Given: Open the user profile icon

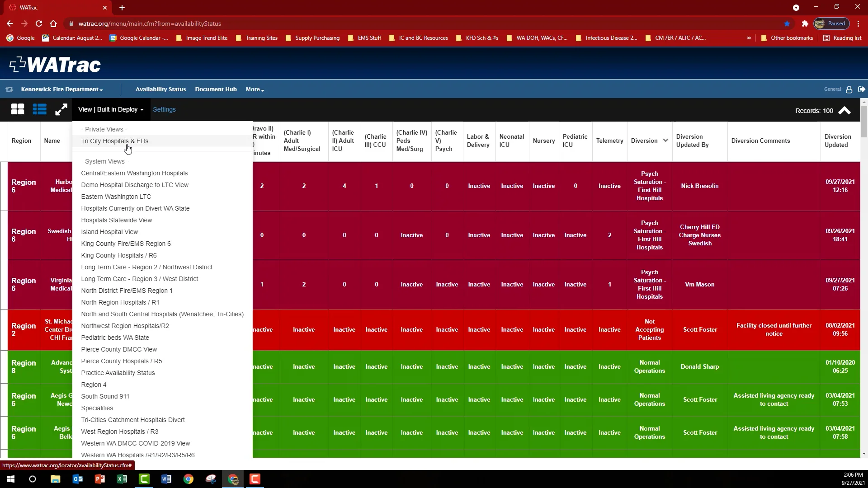Looking at the screenshot, I should click(849, 89).
